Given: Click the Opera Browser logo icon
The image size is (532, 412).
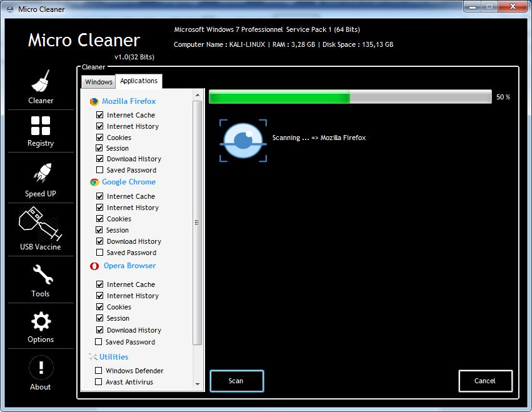Looking at the screenshot, I should point(94,266).
